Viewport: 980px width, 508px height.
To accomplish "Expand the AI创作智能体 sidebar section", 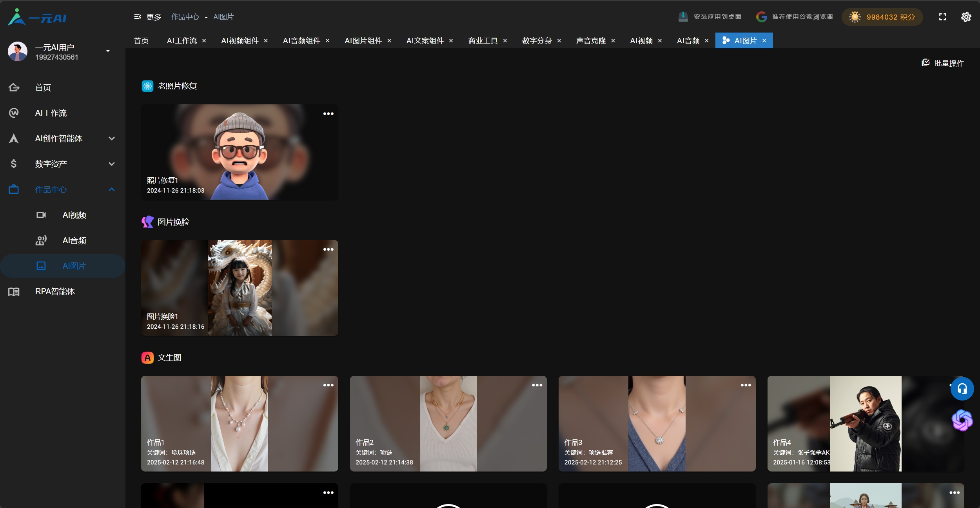I will tap(112, 138).
